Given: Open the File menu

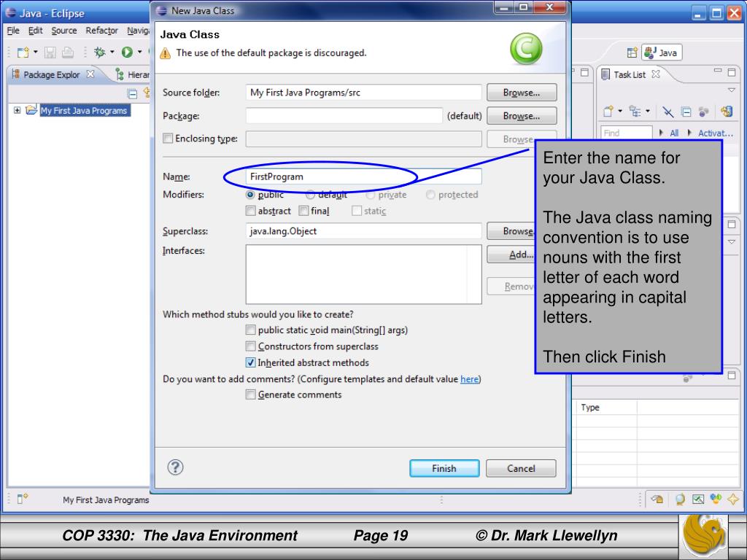Looking at the screenshot, I should coord(13,31).
